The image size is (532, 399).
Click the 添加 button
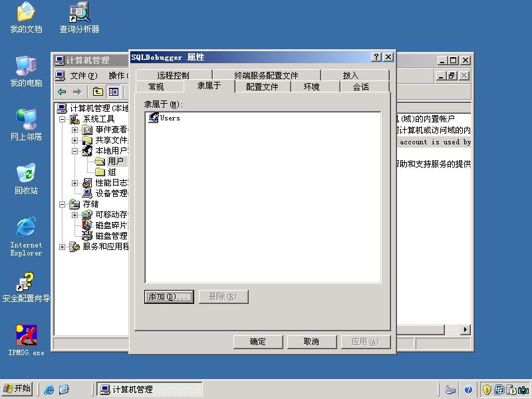(169, 297)
